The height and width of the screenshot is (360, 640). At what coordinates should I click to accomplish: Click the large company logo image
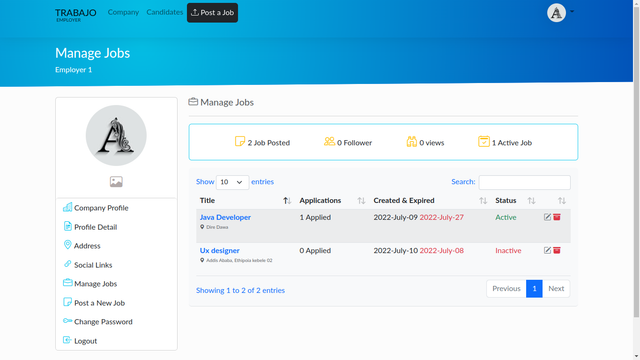click(116, 136)
